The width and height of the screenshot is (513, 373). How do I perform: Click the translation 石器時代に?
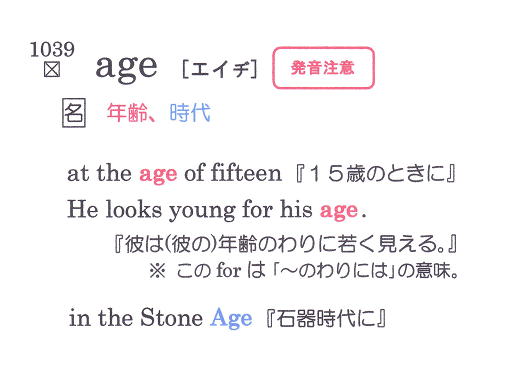(x=327, y=319)
